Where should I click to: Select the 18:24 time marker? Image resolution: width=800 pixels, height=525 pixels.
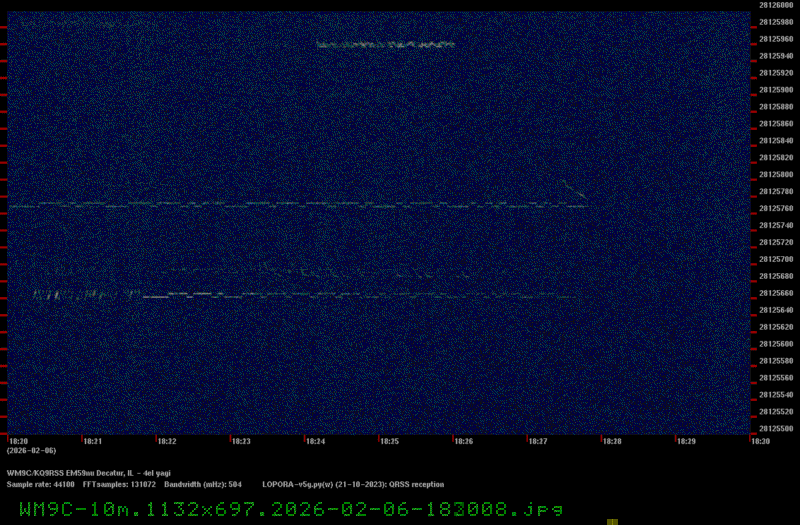coord(315,441)
